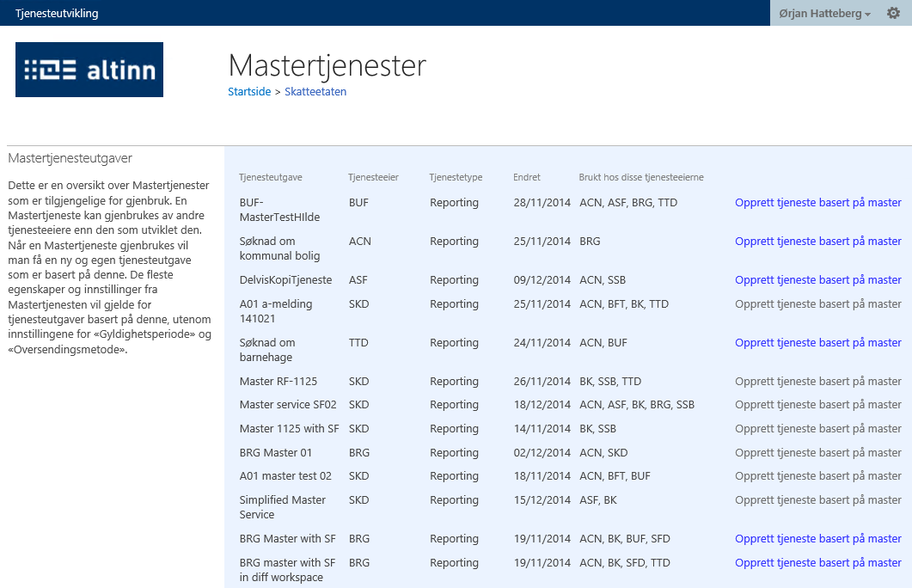Click the ACN, ASF, BK, BRG, SSB cell
Screen dimensions: 912x588
tap(637, 404)
